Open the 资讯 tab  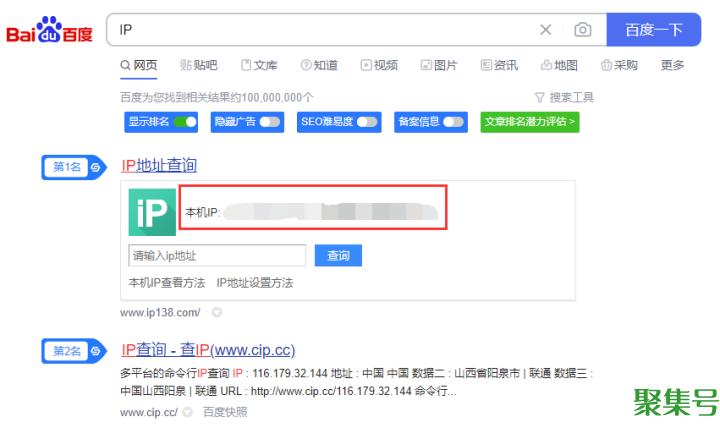[x=499, y=65]
